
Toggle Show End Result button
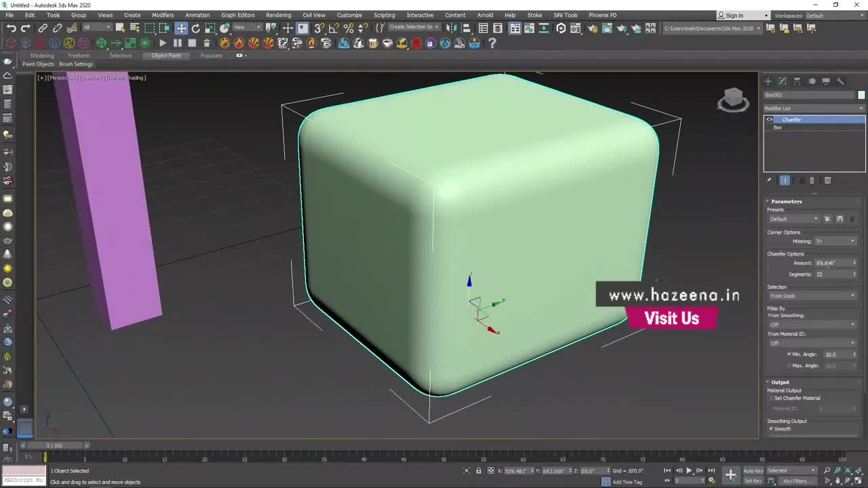pyautogui.click(x=785, y=180)
